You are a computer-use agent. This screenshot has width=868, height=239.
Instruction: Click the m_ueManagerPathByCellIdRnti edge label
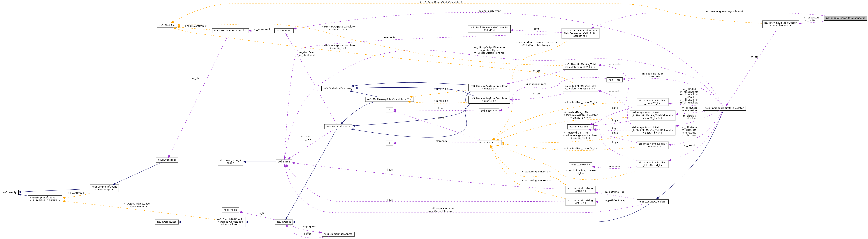point(724,11)
